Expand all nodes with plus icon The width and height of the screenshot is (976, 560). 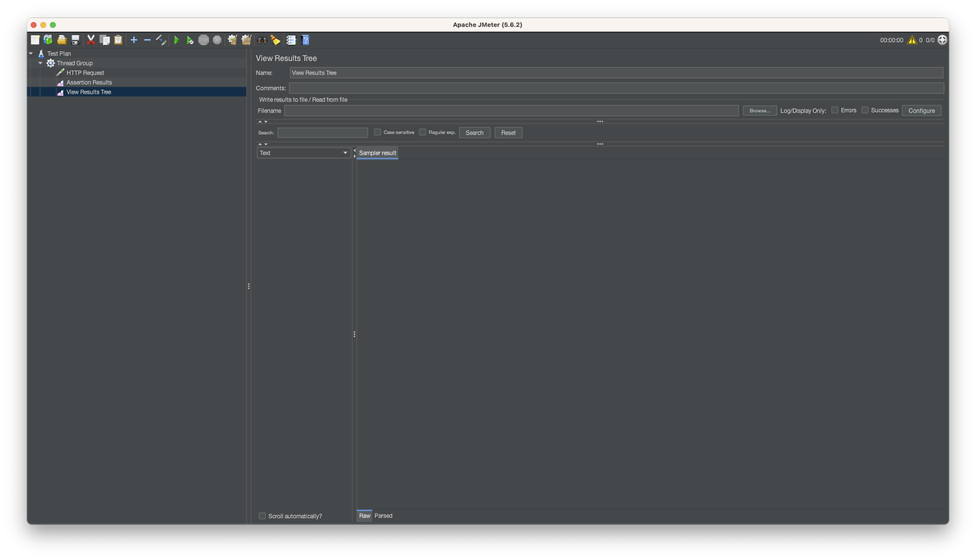(133, 40)
